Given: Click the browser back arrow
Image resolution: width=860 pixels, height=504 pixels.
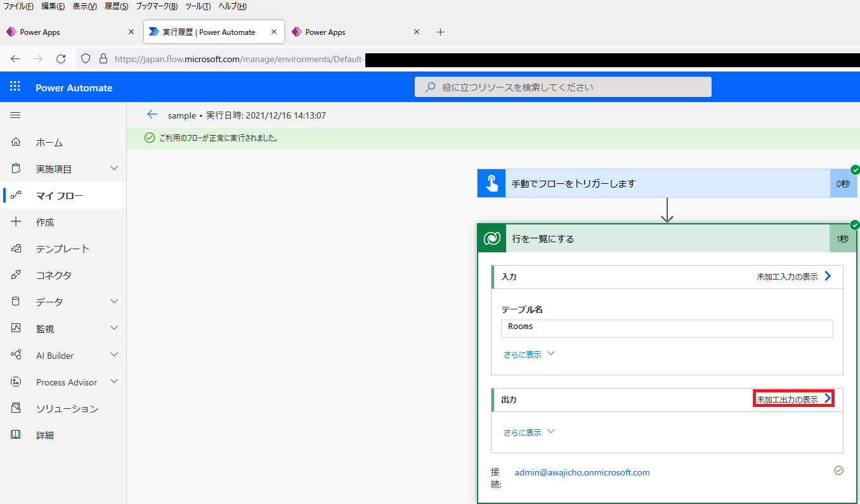Looking at the screenshot, I should coord(15,59).
